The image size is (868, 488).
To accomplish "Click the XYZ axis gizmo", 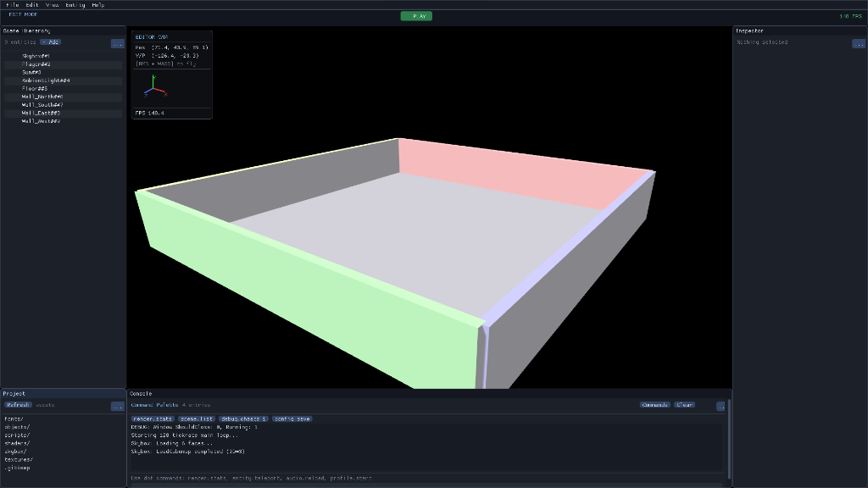I will tap(154, 87).
